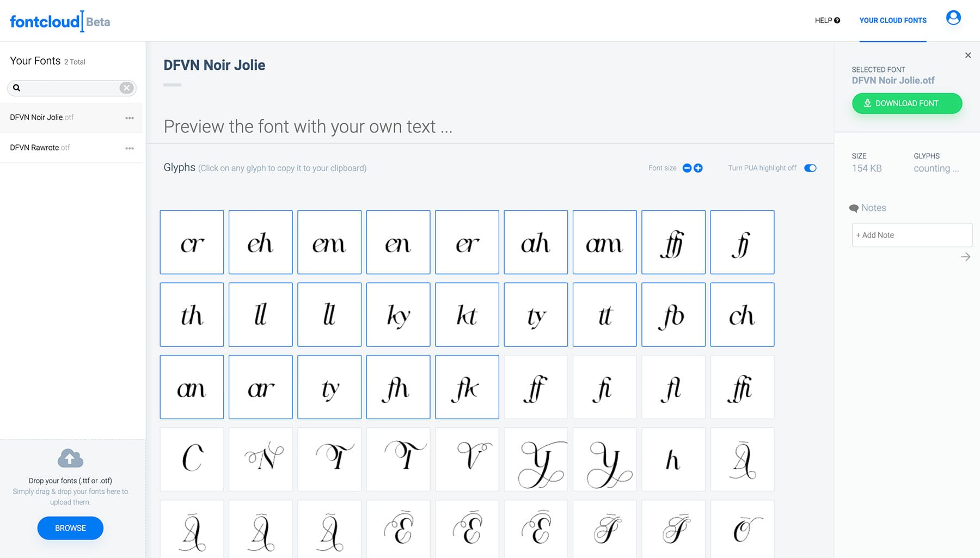Copy the 'er' ligature glyph
Viewport: 980px width, 558px height.
[x=467, y=242]
